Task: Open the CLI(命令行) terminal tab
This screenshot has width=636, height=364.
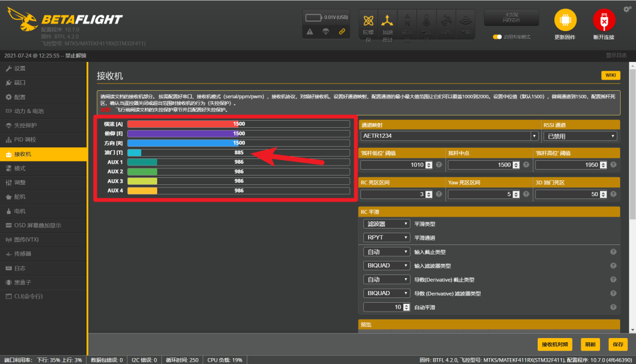Action: point(43,296)
